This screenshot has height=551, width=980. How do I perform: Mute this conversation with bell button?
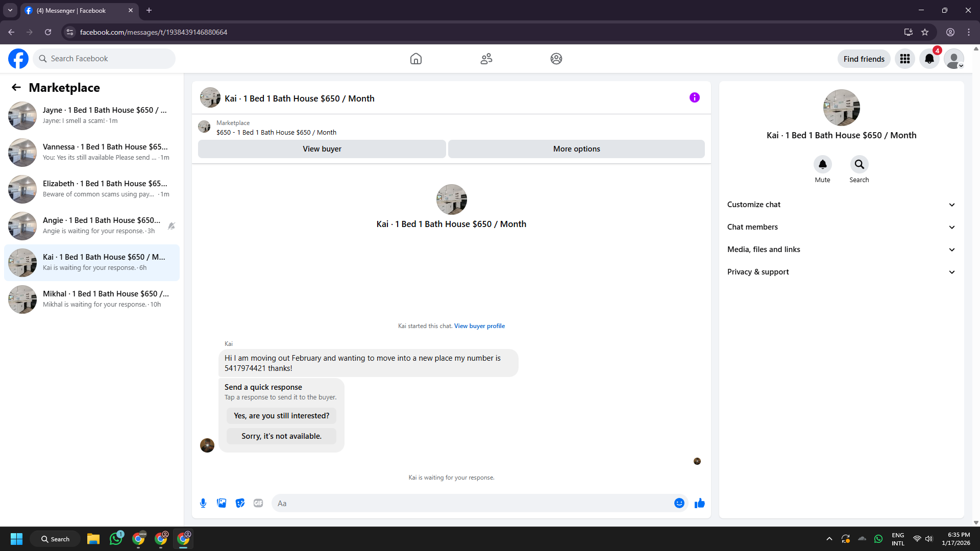[822, 164]
